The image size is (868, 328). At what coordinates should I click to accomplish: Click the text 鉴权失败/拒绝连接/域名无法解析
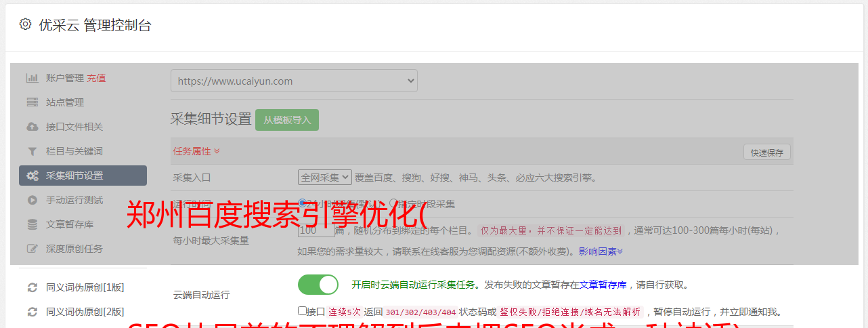click(570, 312)
